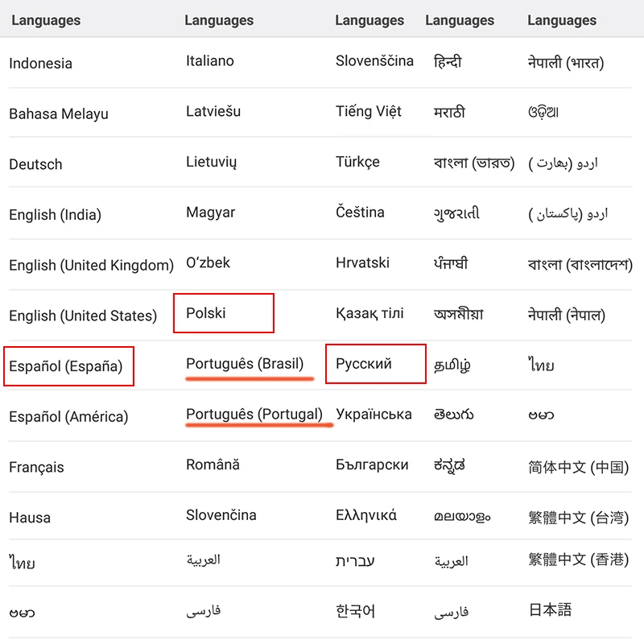
Task: Select Español (España) language
Action: pos(66,366)
